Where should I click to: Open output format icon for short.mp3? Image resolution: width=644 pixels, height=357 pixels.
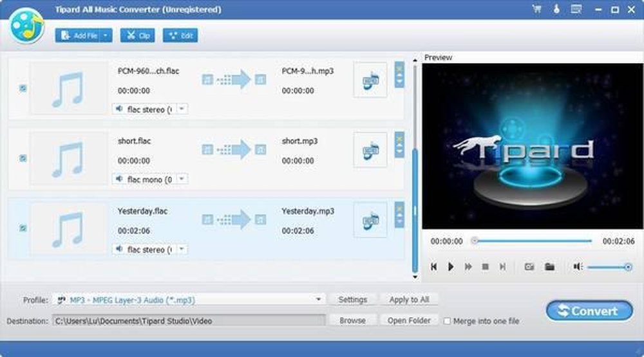coord(370,150)
